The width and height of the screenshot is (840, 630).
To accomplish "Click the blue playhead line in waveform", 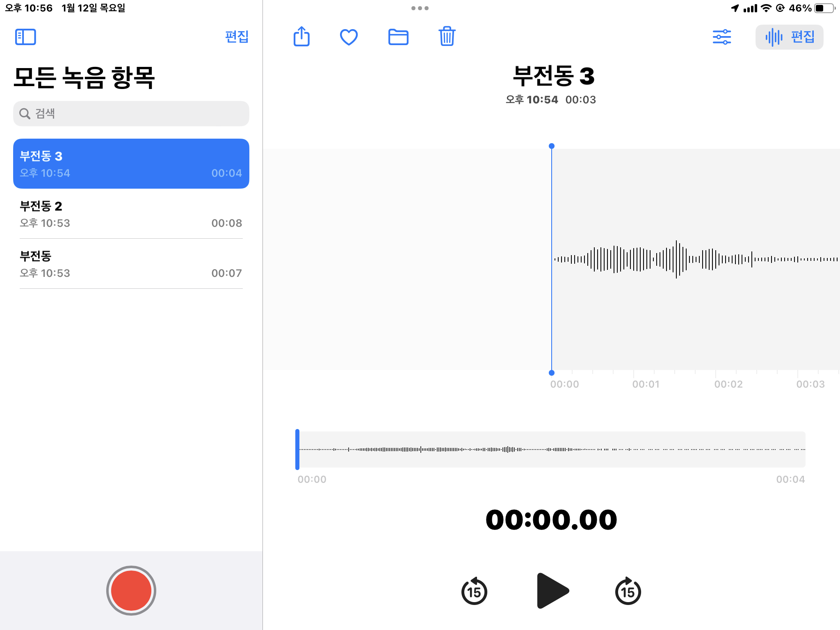I will click(552, 259).
